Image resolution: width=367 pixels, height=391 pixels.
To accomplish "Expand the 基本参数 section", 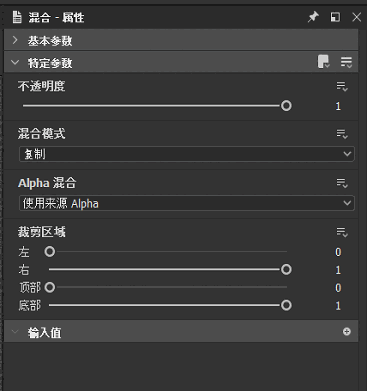I will pyautogui.click(x=15, y=40).
